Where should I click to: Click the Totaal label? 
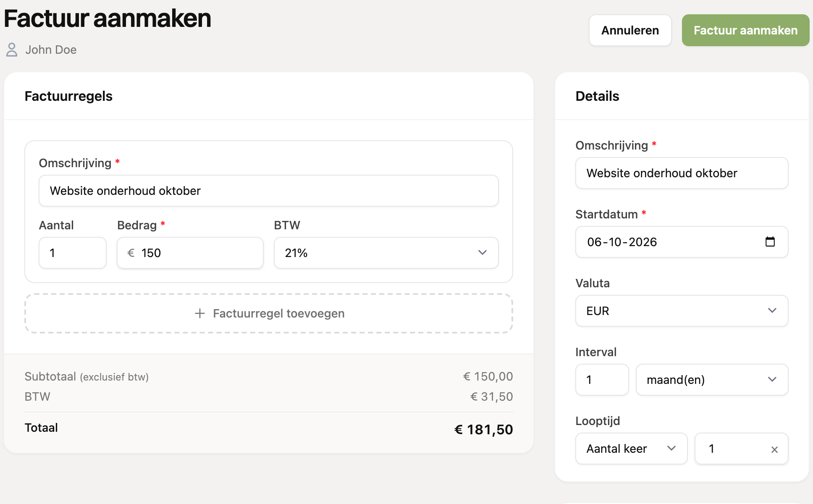click(x=41, y=428)
